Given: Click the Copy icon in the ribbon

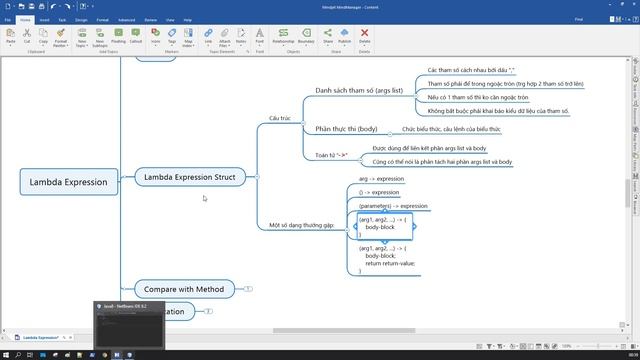Looking at the screenshot, I should 43,33.
